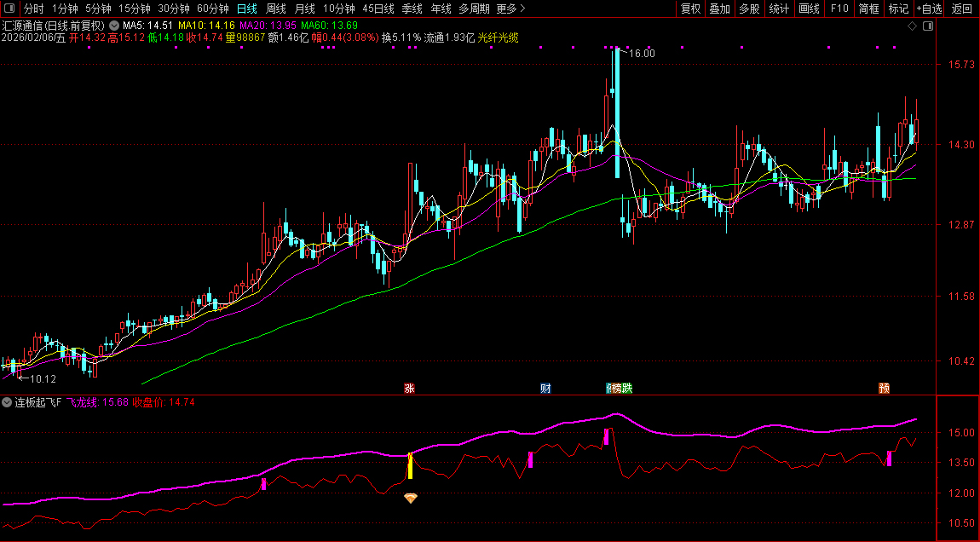980x542 pixels.
Task: Click the 预 forecast marker icon
Action: (885, 389)
